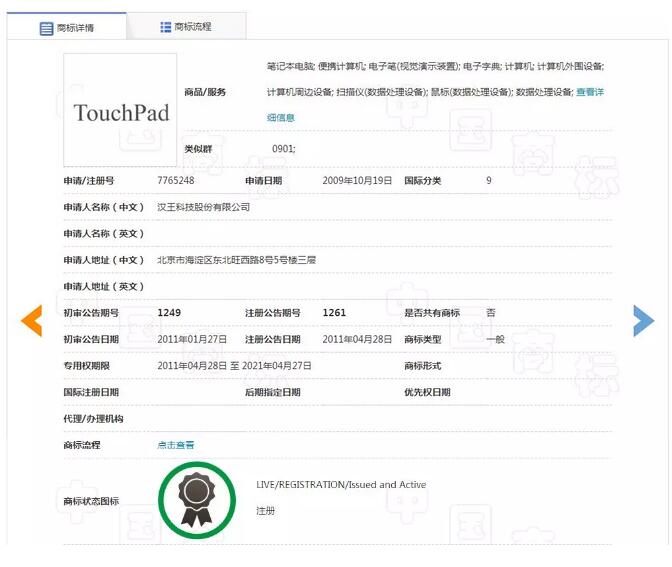The width and height of the screenshot is (672, 567).
Task: Click the document icon on 商标详情 tab
Action: pyautogui.click(x=46, y=29)
